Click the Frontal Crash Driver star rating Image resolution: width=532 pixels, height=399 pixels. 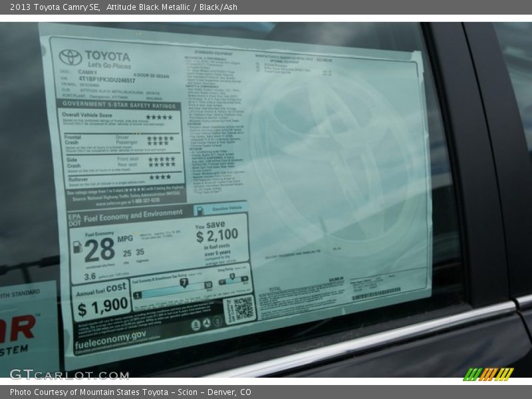(x=160, y=138)
